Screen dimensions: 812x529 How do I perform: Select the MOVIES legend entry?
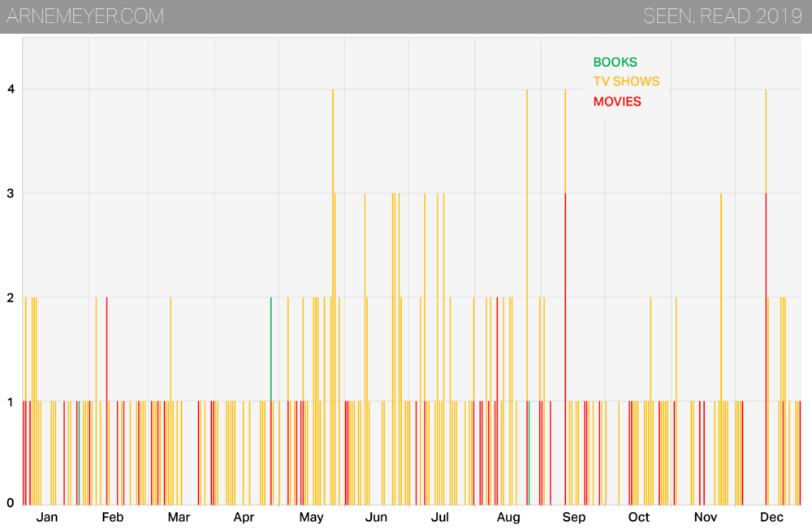coord(617,102)
